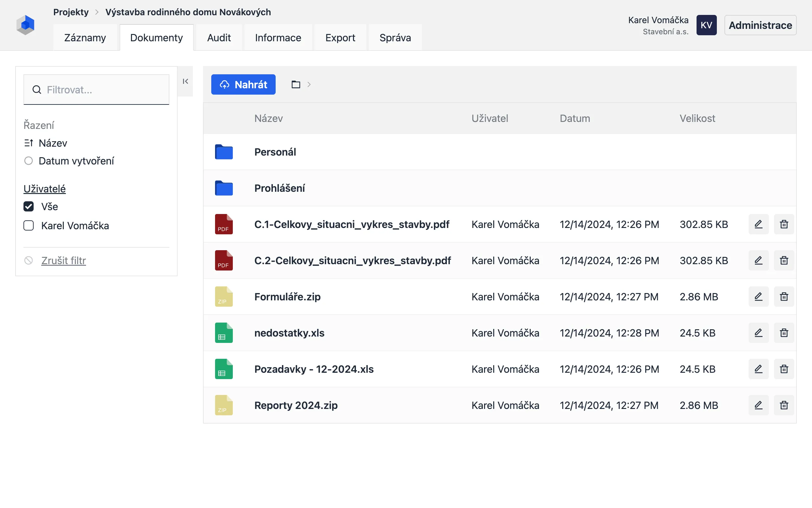This screenshot has height=508, width=812.
Task: Open the root folder breadcrumb icon
Action: coord(296,84)
